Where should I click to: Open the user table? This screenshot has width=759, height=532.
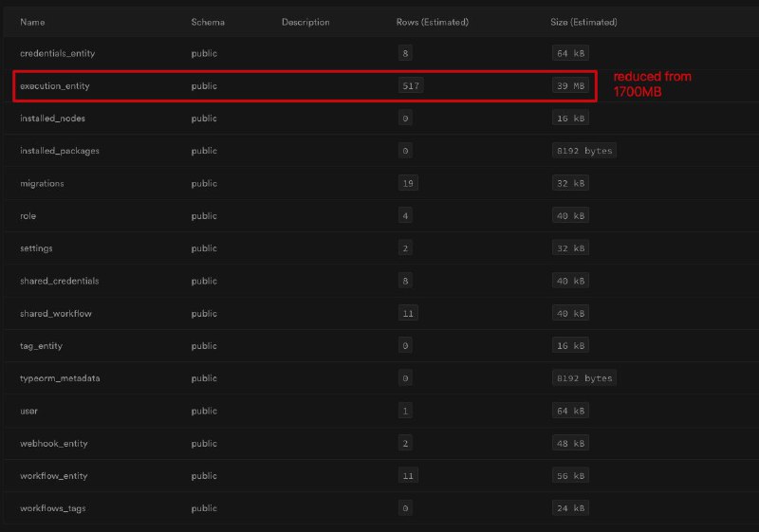[29, 411]
